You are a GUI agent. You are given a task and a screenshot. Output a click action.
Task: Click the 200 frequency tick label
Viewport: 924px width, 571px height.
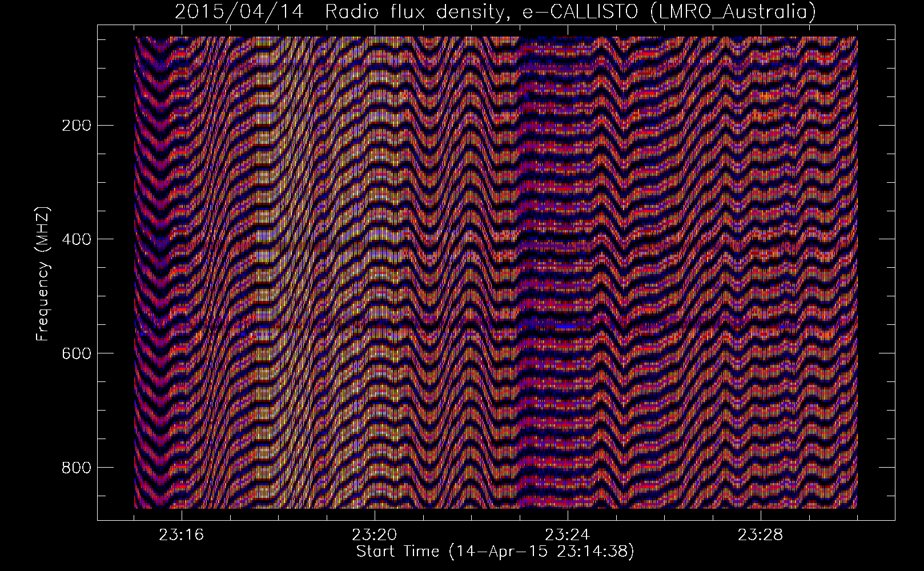tap(75, 125)
